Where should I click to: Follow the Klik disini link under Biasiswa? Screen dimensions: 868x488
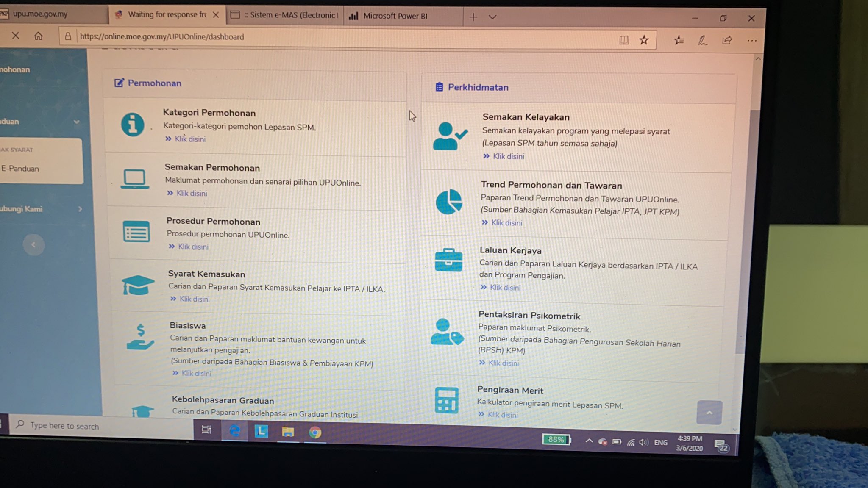196,373
